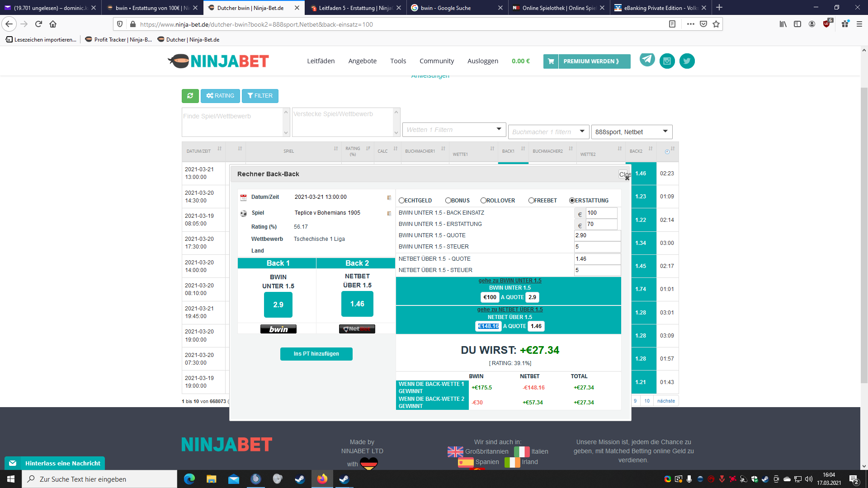
Task: Select the BONUS radio option
Action: [448, 201]
